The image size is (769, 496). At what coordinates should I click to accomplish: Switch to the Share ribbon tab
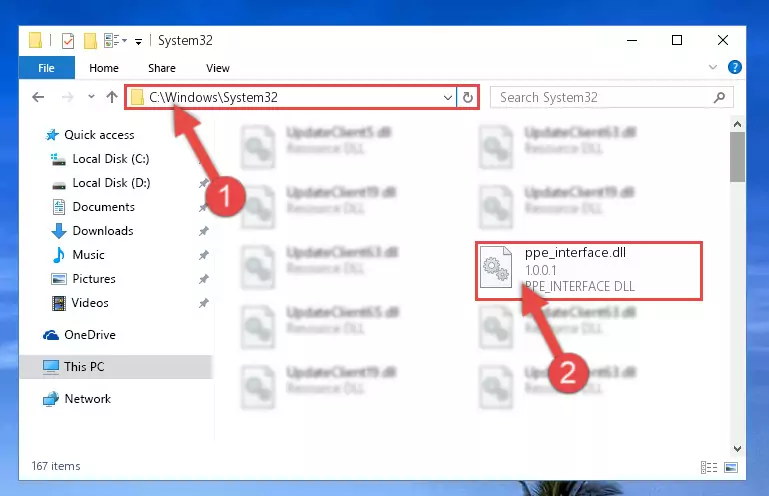coord(162,68)
